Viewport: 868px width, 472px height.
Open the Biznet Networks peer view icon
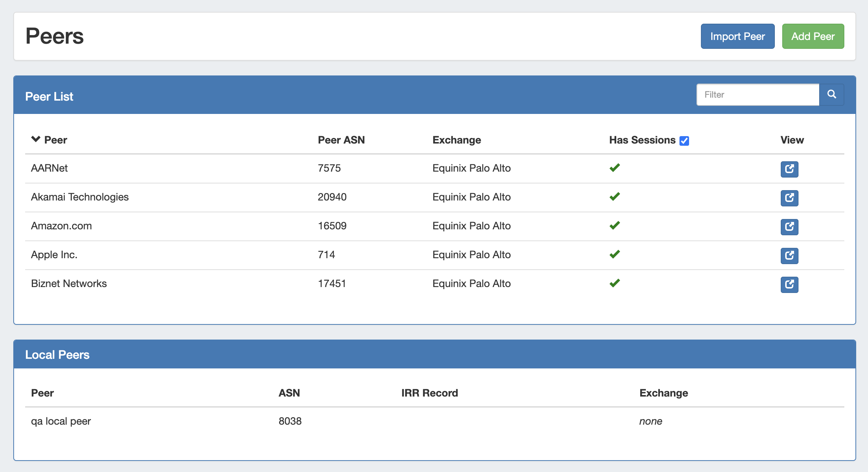(789, 284)
